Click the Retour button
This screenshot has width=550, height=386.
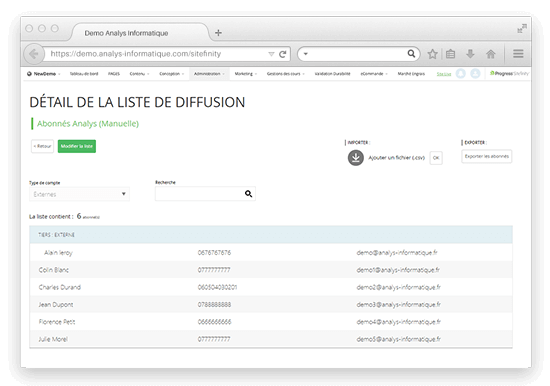coord(42,146)
